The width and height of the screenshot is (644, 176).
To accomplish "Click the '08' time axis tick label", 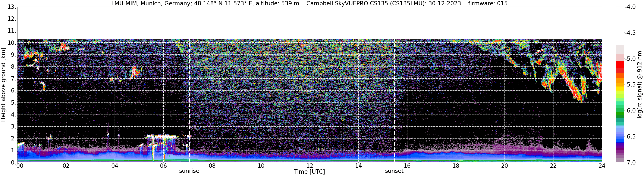I will click(212, 166).
